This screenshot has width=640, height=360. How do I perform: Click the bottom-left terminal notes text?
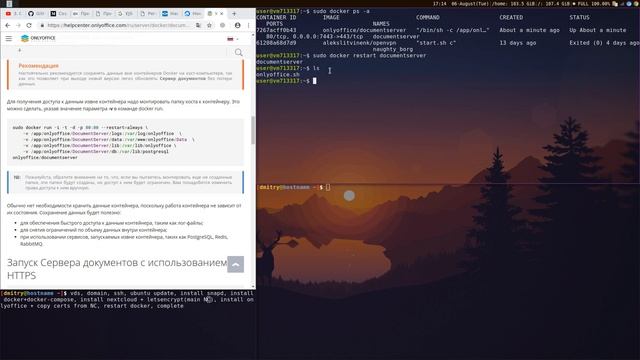[127, 300]
